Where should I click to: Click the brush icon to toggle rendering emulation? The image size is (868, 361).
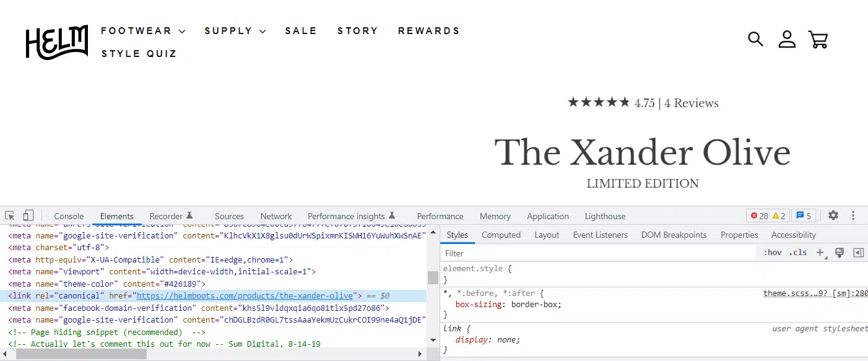click(839, 252)
